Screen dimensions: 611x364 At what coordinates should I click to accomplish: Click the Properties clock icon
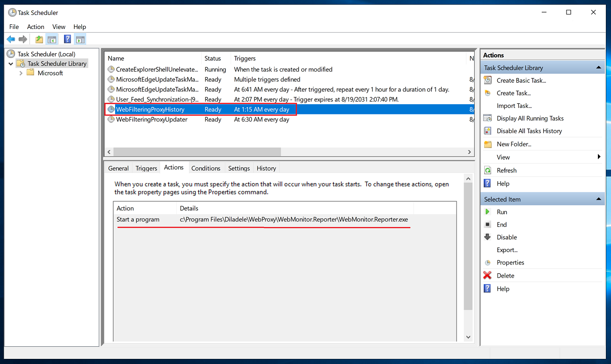coord(487,263)
